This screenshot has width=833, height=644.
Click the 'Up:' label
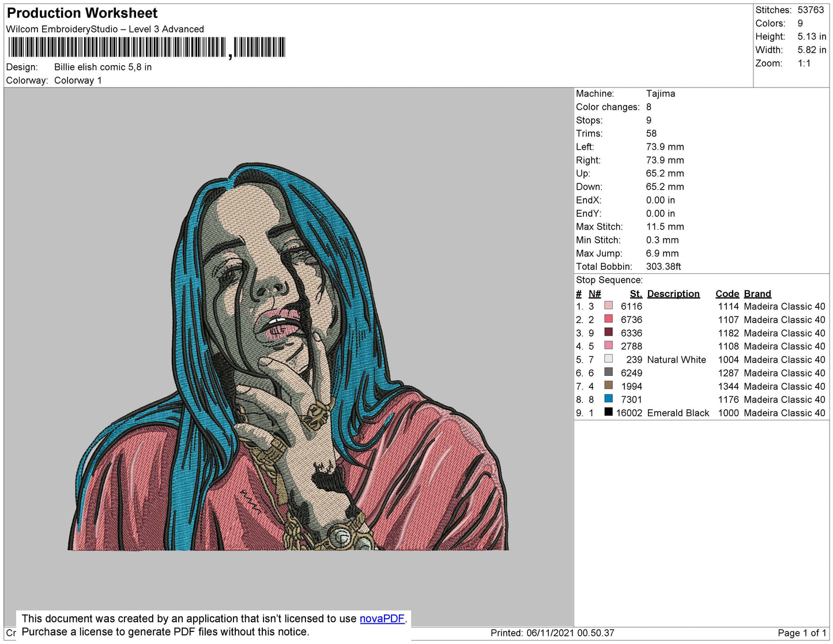pyautogui.click(x=583, y=174)
